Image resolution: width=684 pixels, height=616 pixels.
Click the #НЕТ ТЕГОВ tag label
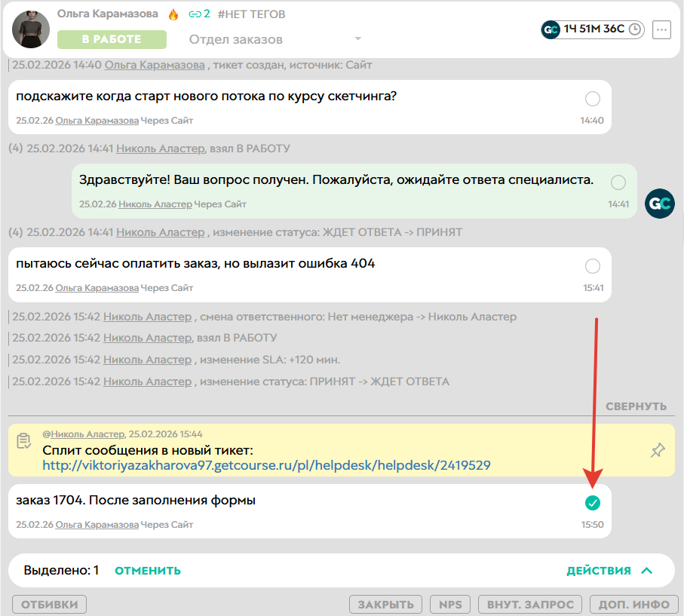coord(251,14)
